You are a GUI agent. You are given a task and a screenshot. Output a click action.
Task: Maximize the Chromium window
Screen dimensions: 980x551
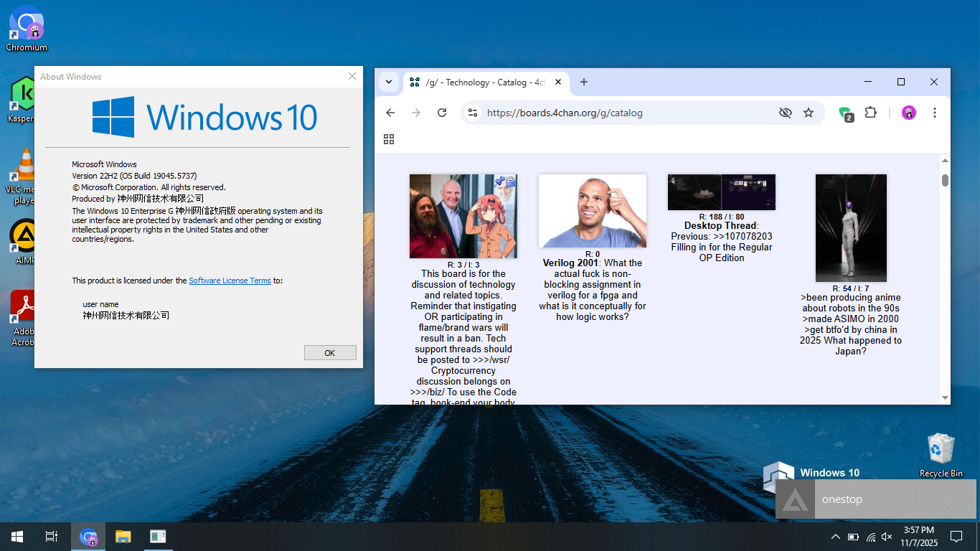[901, 82]
